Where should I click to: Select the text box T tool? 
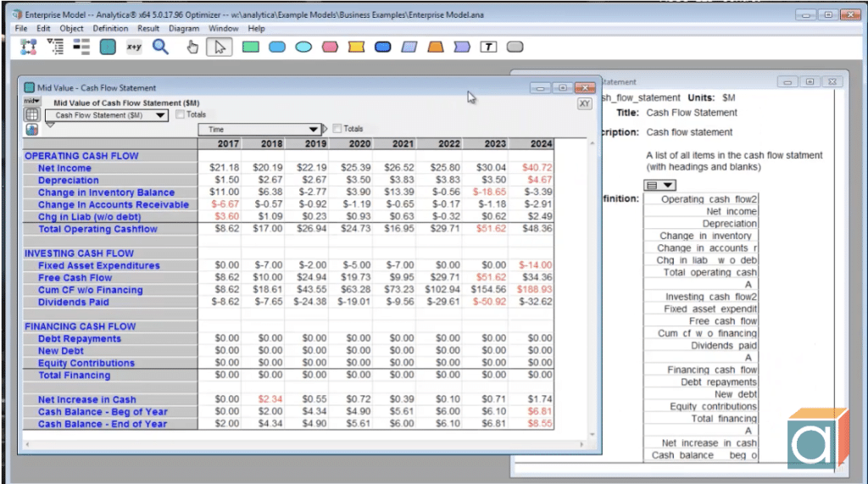pos(487,47)
